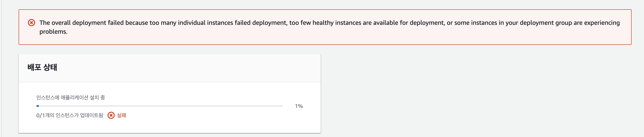Click the red failure icon beside 실패
Viewport: 644px width, 137px height.
tap(111, 115)
